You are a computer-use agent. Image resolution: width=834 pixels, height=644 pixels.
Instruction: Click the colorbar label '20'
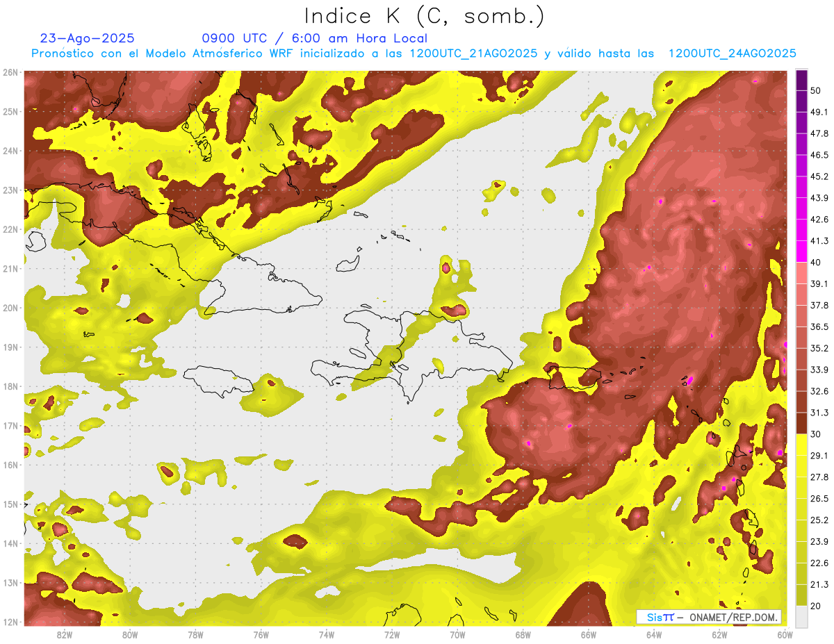click(815, 606)
